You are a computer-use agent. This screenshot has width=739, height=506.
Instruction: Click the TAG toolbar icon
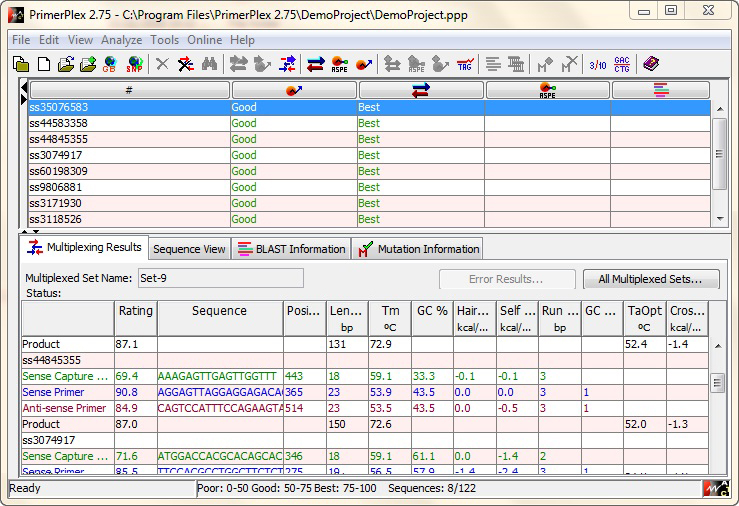tap(465, 64)
